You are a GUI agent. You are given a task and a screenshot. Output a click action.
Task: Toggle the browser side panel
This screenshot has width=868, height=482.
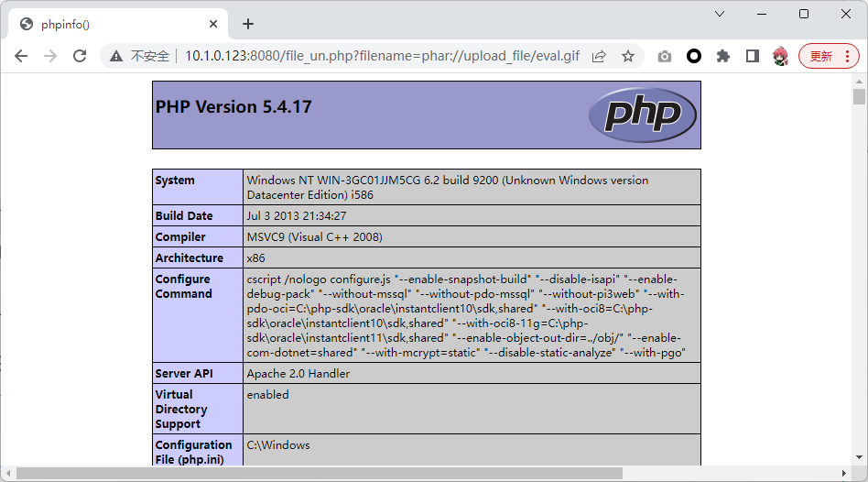(753, 56)
